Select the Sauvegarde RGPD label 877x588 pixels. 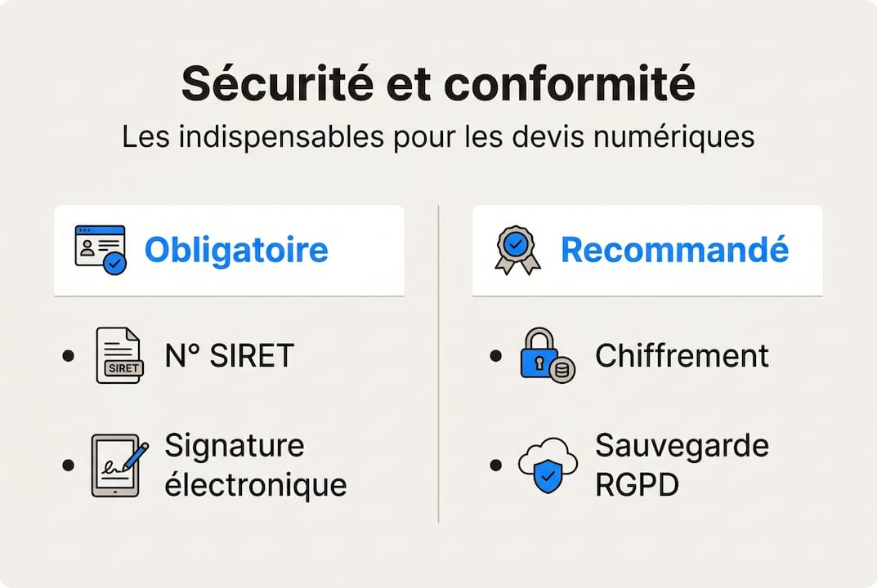[x=682, y=465]
